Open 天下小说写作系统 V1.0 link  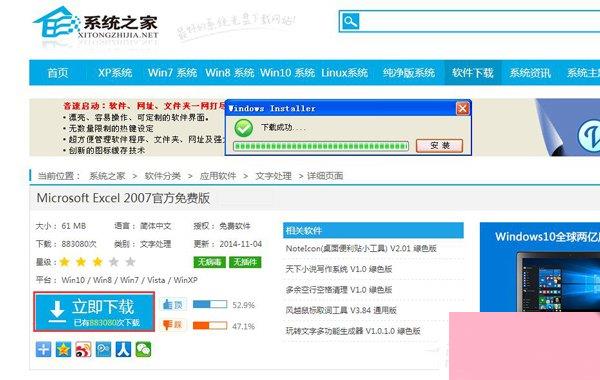(339, 269)
